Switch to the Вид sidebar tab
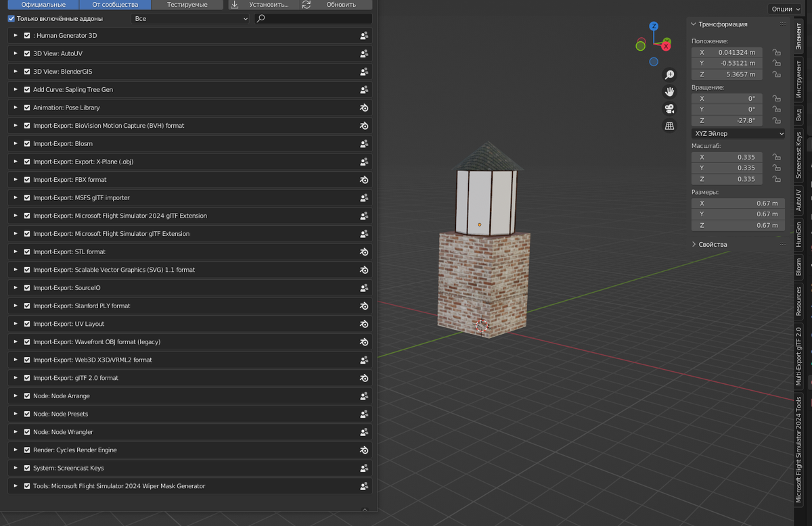 point(798,114)
